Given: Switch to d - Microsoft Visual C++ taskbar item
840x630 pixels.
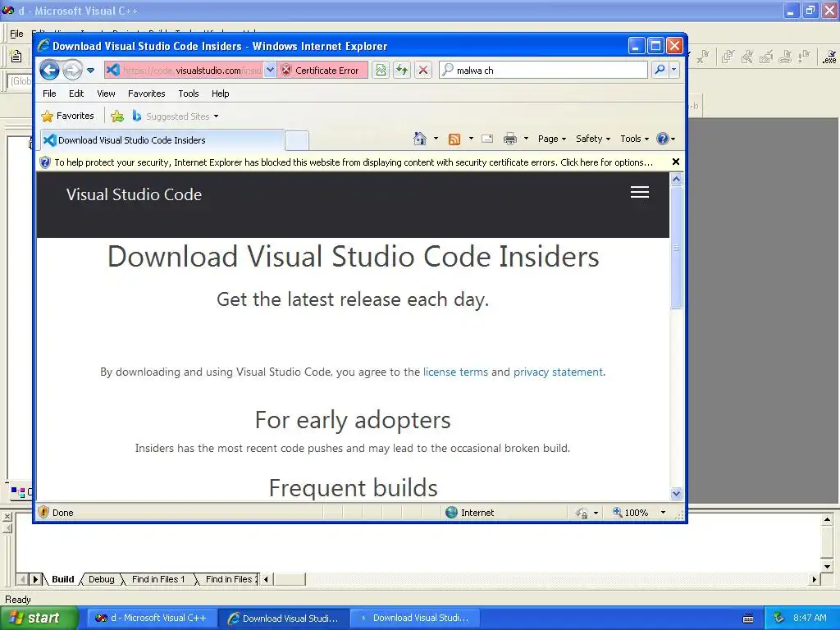Looking at the screenshot, I should (152, 618).
